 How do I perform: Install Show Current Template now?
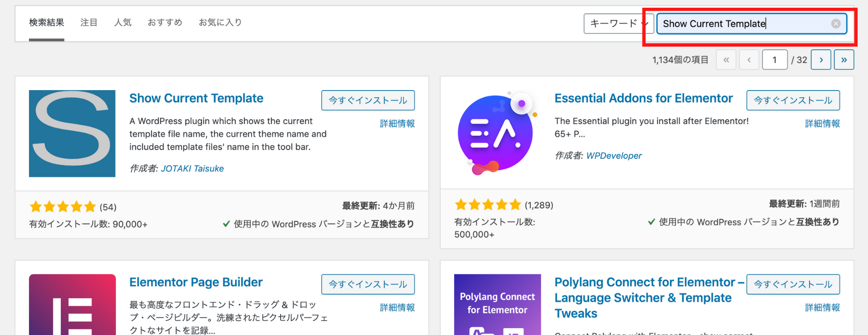(x=368, y=100)
